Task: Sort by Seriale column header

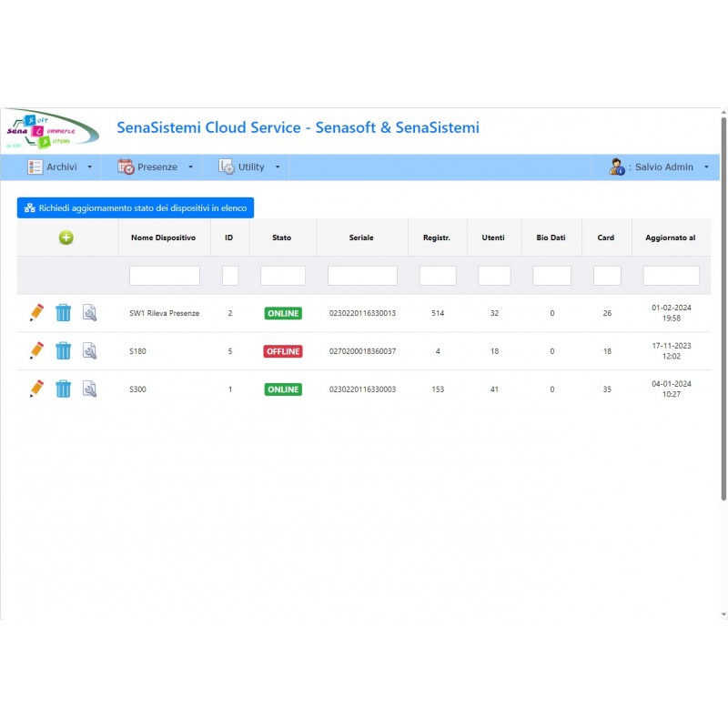Action: pyautogui.click(x=361, y=238)
